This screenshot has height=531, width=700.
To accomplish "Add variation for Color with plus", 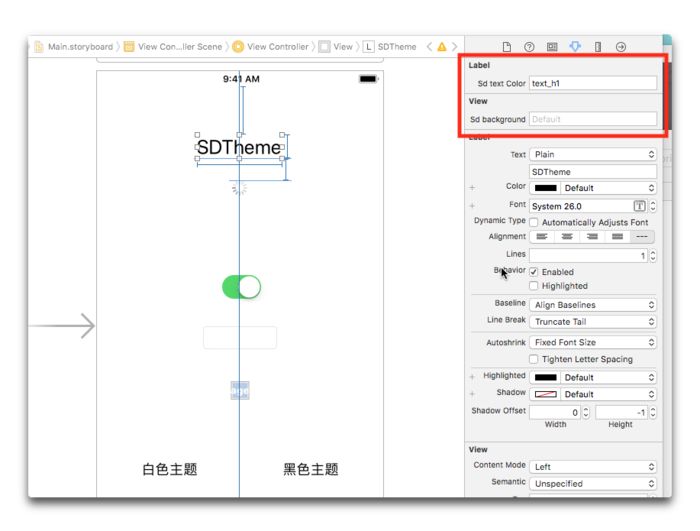I will tap(472, 188).
